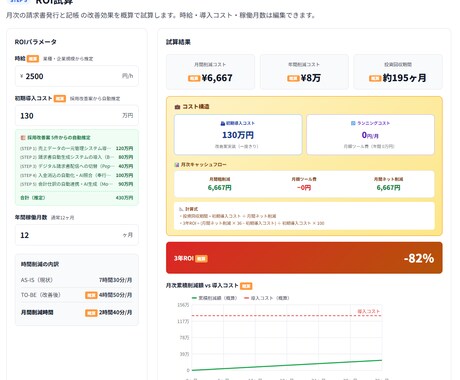Click the orange badge next to 初期導入コスト label
460x380 pixels.
tap(60, 98)
